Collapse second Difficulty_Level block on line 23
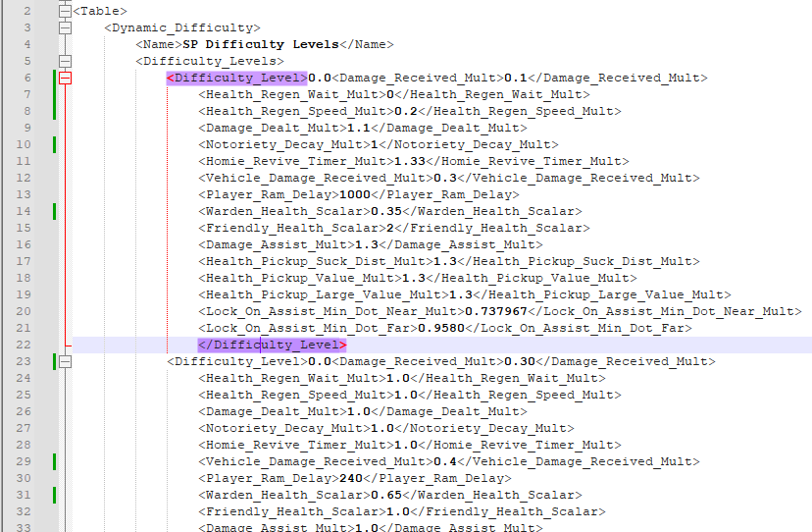Screen dimensions: 812x532 click(66, 361)
